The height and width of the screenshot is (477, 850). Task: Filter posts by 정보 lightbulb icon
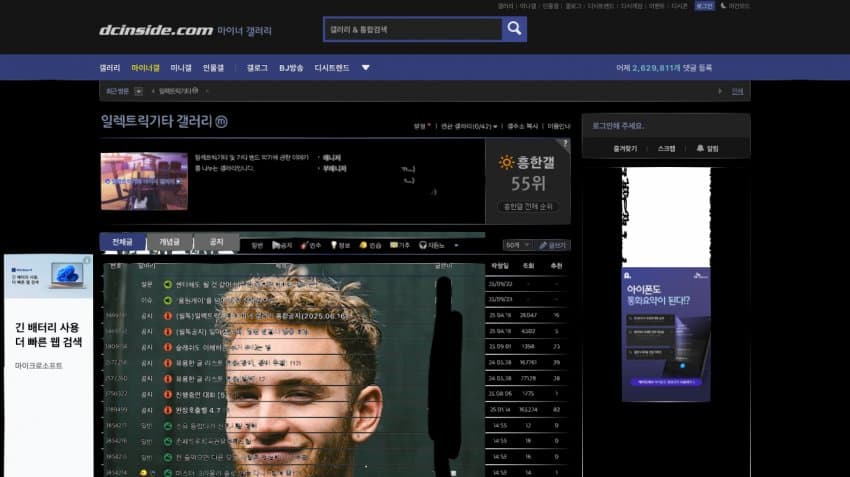coord(340,244)
